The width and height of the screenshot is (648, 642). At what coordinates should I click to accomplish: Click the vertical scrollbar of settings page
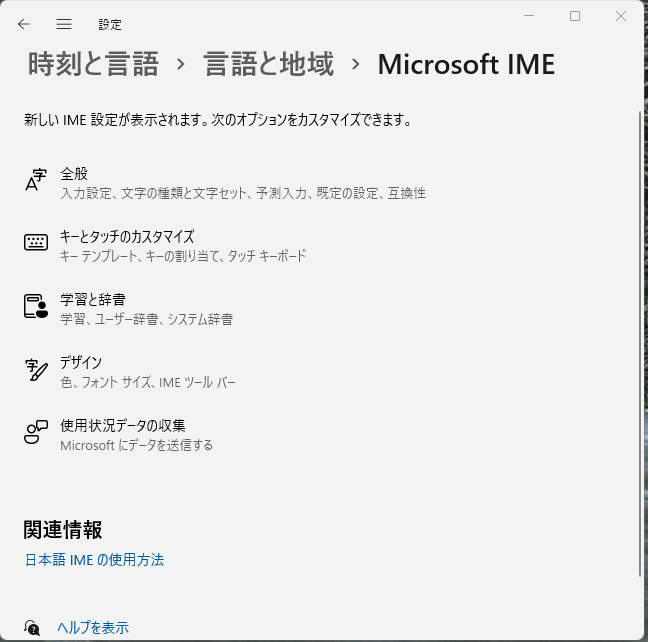coord(641,343)
